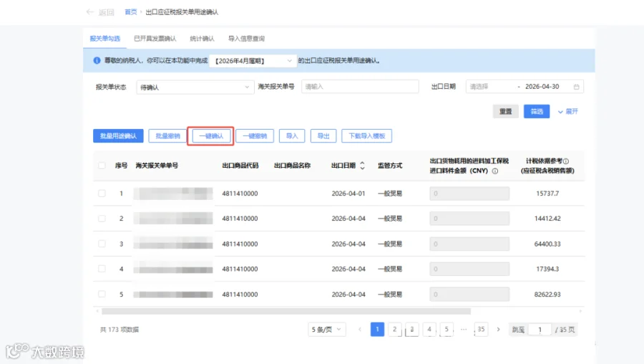Click the 监管方式 column header
The height and width of the screenshot is (364, 644).
click(x=390, y=166)
